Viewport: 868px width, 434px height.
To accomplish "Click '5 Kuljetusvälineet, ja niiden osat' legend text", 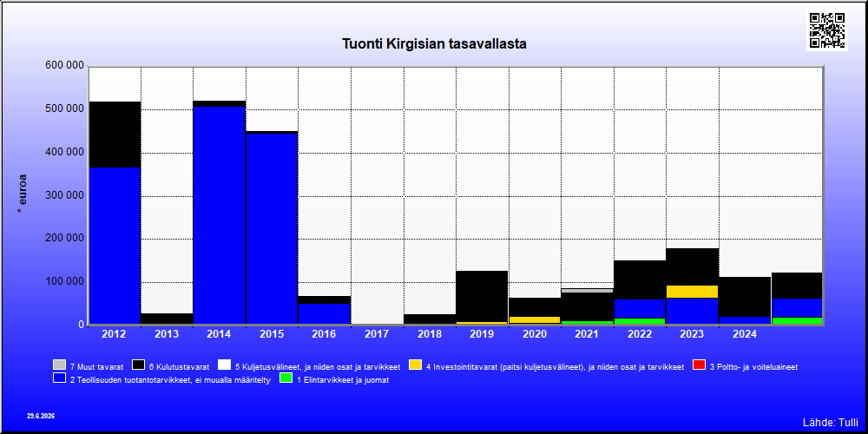I will tap(317, 366).
